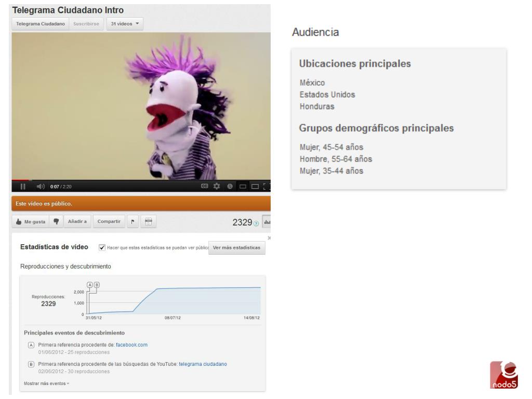Click the puppet video frame
The height and width of the screenshot is (399, 532).
141,106
